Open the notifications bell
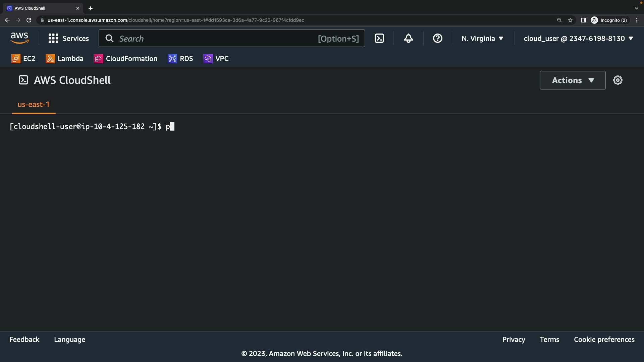 (x=408, y=39)
